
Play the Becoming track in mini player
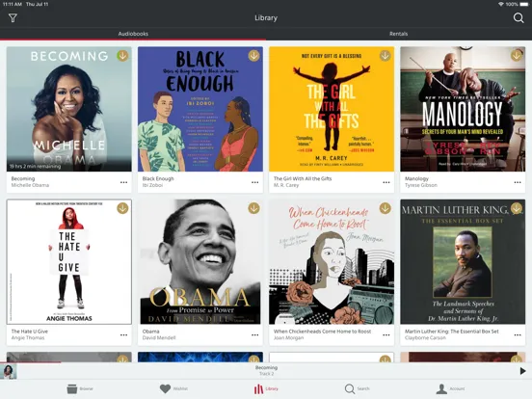coord(522,371)
